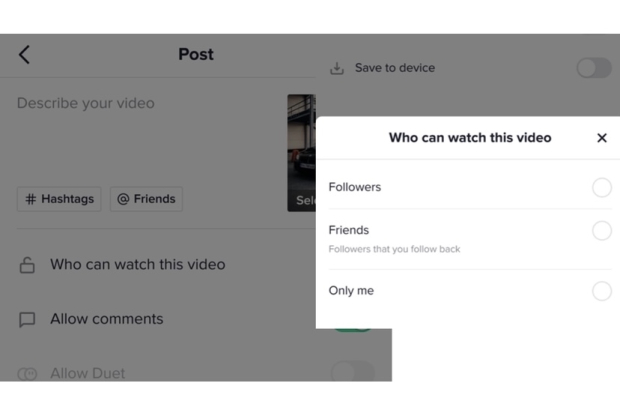Select the Friends radio button

coord(601,231)
